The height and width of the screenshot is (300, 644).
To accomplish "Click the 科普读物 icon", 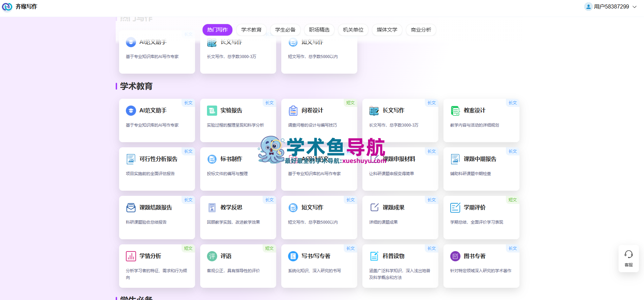I will pyautogui.click(x=374, y=256).
